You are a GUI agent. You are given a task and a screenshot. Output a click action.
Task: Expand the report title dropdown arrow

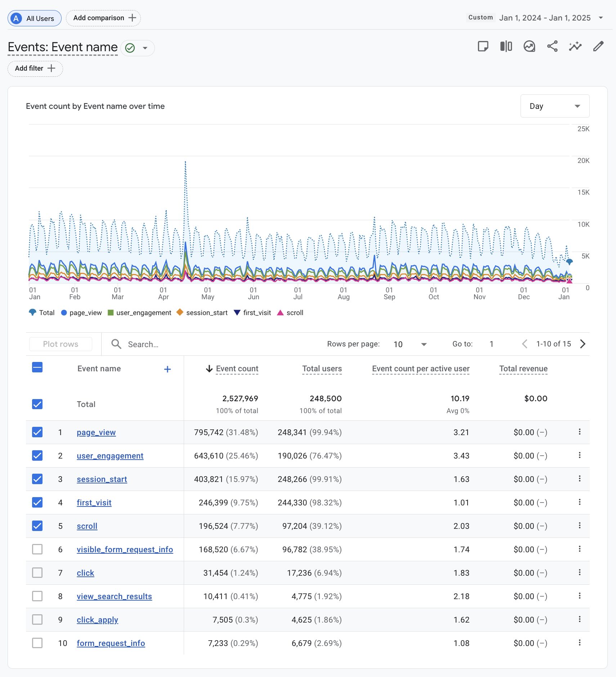145,48
